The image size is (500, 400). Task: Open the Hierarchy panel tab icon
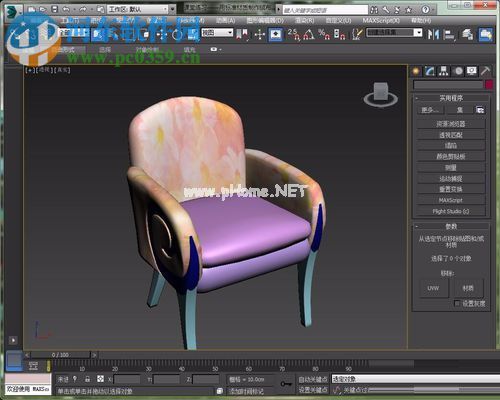pyautogui.click(x=444, y=71)
